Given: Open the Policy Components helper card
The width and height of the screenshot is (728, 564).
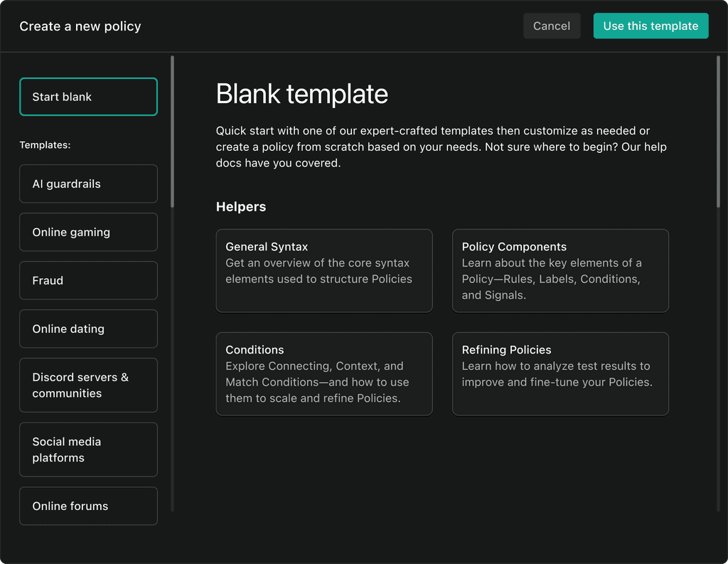Looking at the screenshot, I should tap(560, 271).
